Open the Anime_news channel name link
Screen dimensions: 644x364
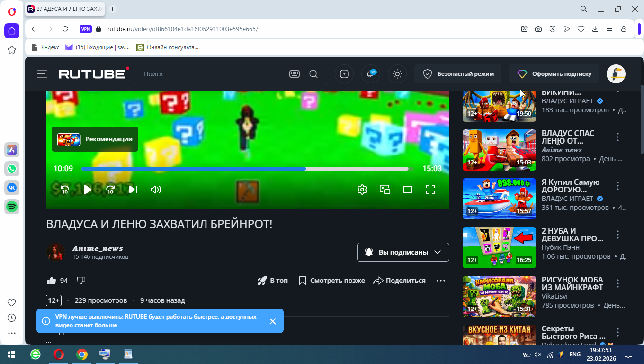point(98,248)
